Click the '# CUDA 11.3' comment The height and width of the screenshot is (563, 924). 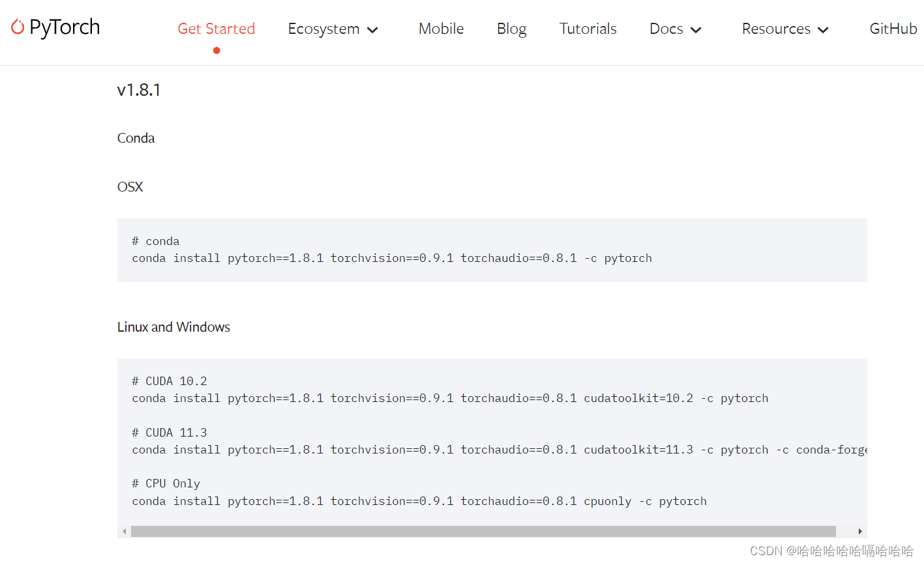[170, 433]
